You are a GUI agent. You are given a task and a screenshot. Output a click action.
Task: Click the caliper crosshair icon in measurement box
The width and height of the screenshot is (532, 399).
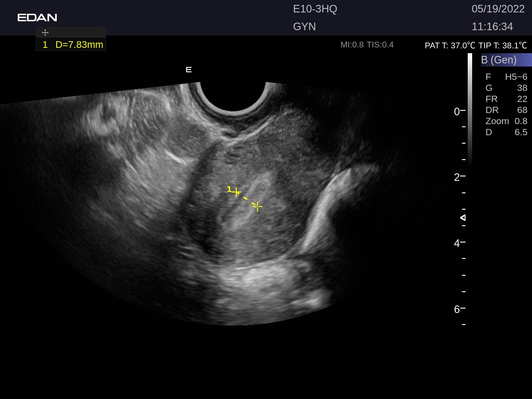pos(45,33)
